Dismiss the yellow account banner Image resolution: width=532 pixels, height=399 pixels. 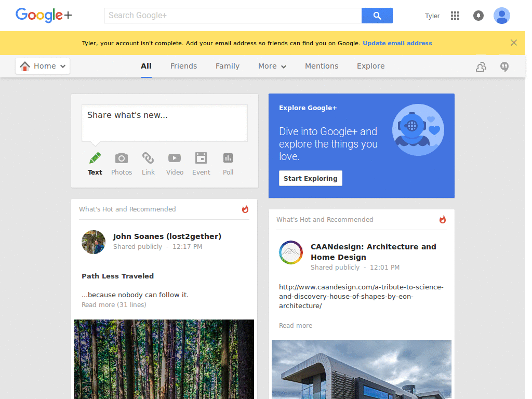click(514, 43)
